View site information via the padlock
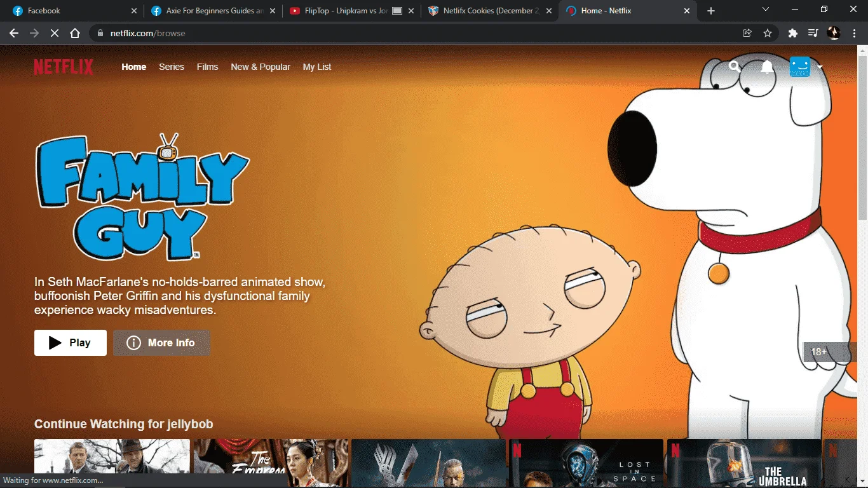This screenshot has width=868, height=488. point(100,33)
